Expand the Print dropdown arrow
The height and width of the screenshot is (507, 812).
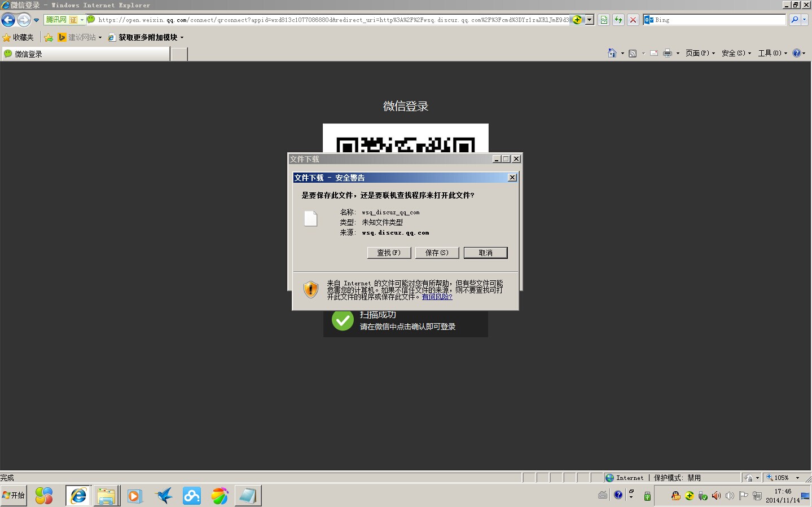click(x=678, y=53)
